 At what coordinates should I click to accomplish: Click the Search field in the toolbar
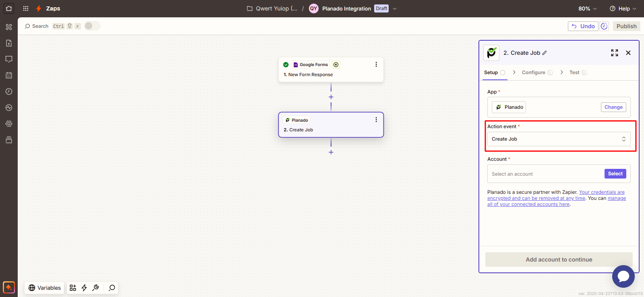(x=36, y=26)
